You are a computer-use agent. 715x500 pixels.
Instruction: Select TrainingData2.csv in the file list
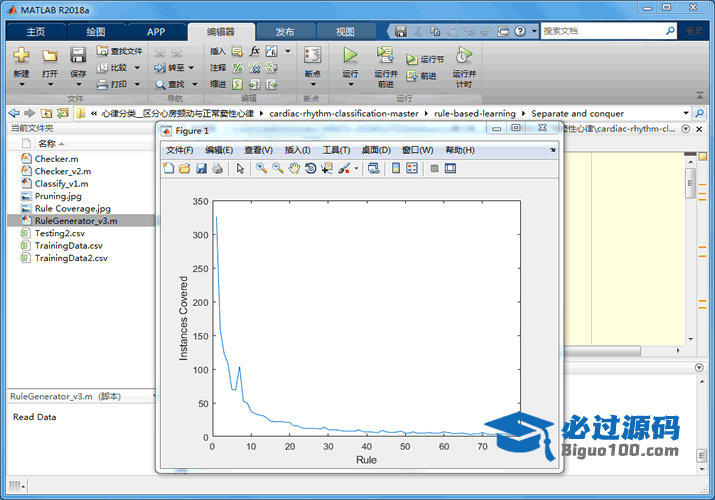coord(71,258)
